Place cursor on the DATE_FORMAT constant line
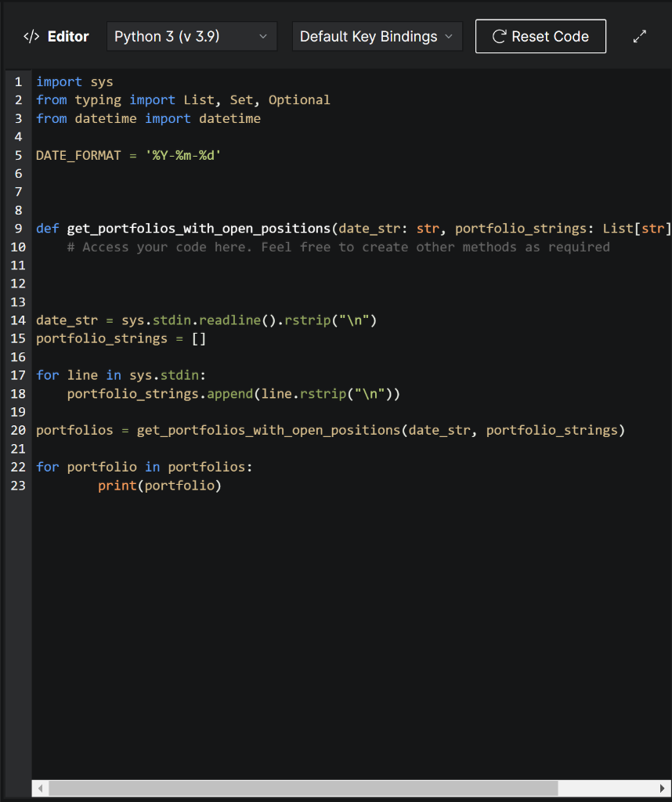This screenshot has height=802, width=672. point(125,155)
